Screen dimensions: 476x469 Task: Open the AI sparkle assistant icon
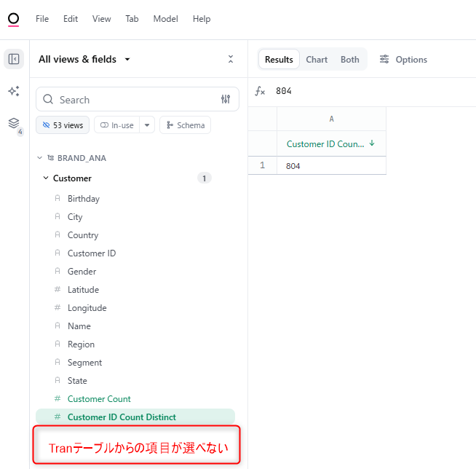point(14,91)
